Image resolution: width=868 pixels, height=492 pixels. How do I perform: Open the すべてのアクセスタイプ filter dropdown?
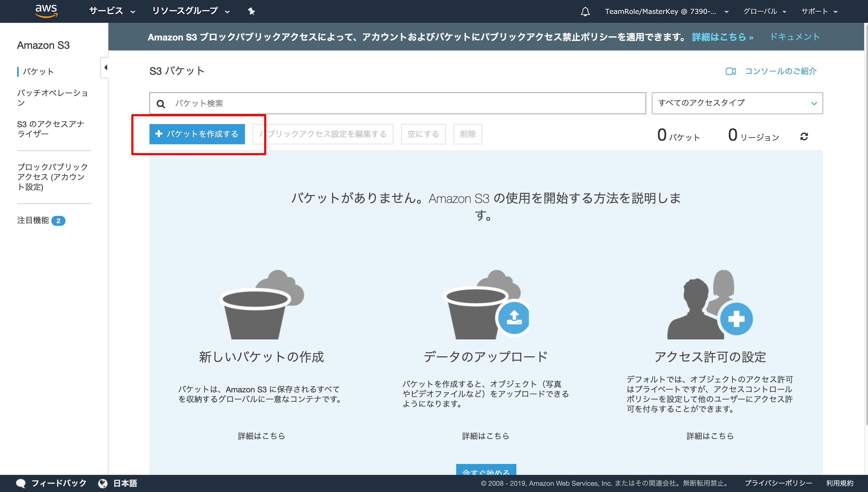click(737, 103)
